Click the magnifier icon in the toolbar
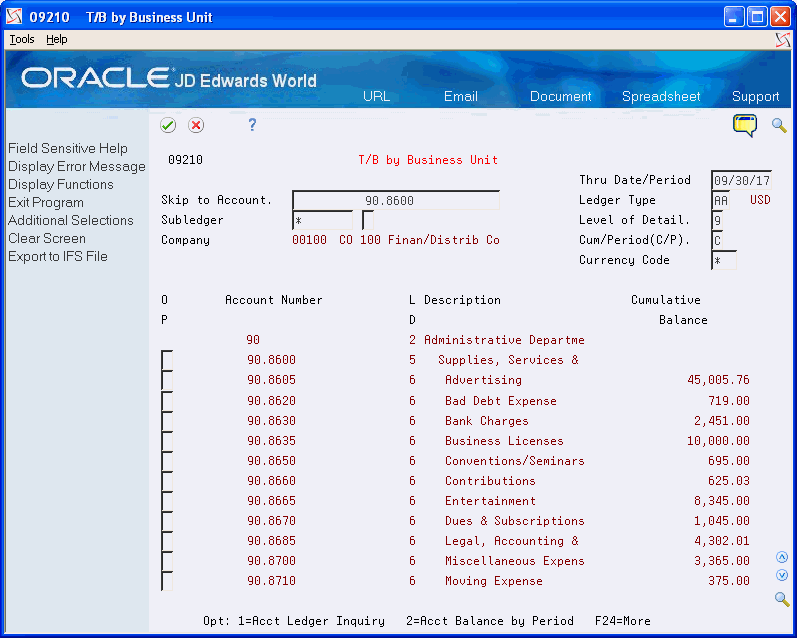 779,125
